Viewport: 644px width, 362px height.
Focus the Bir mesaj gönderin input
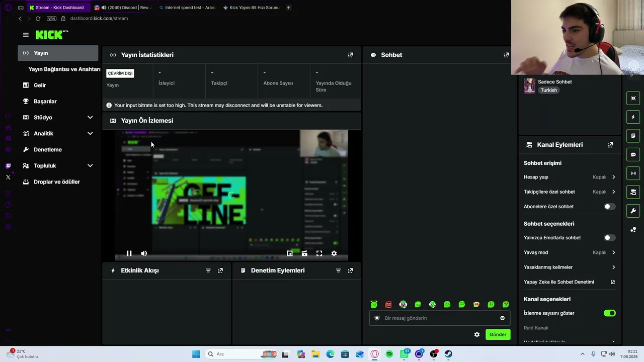click(440, 318)
